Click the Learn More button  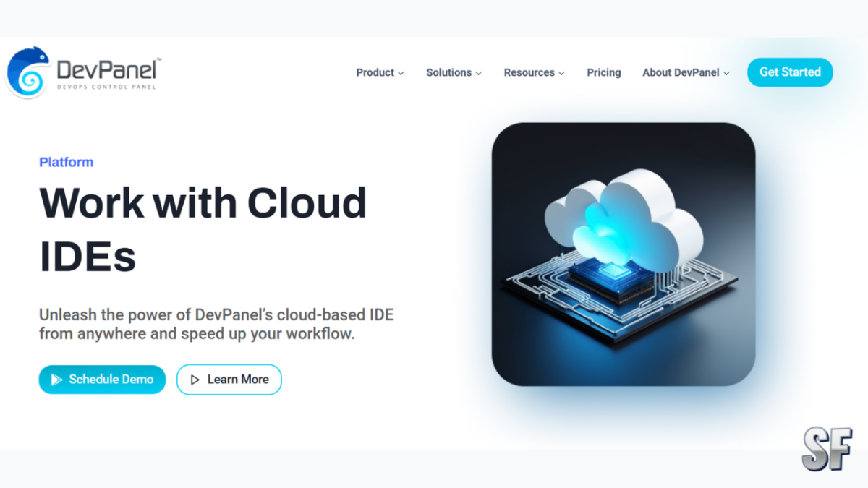(229, 380)
